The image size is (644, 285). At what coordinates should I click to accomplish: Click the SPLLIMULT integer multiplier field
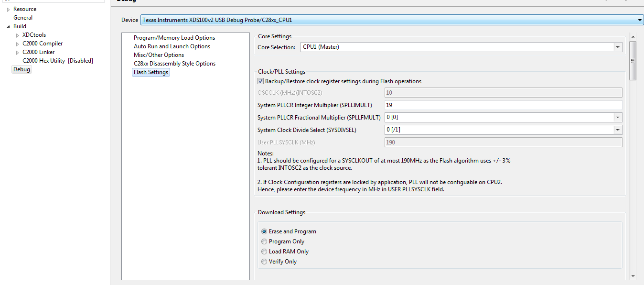[503, 105]
